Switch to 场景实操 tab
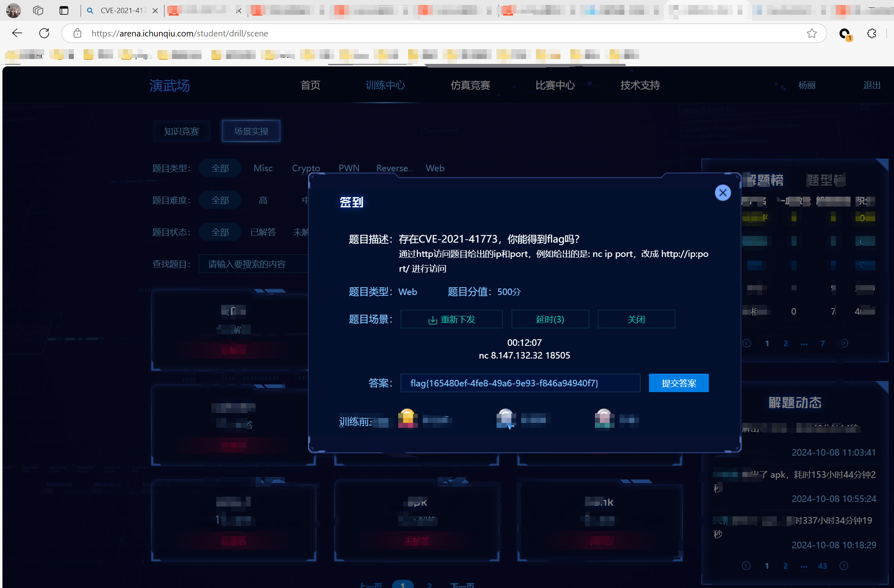Screen dimensions: 894x588 [x=251, y=131]
